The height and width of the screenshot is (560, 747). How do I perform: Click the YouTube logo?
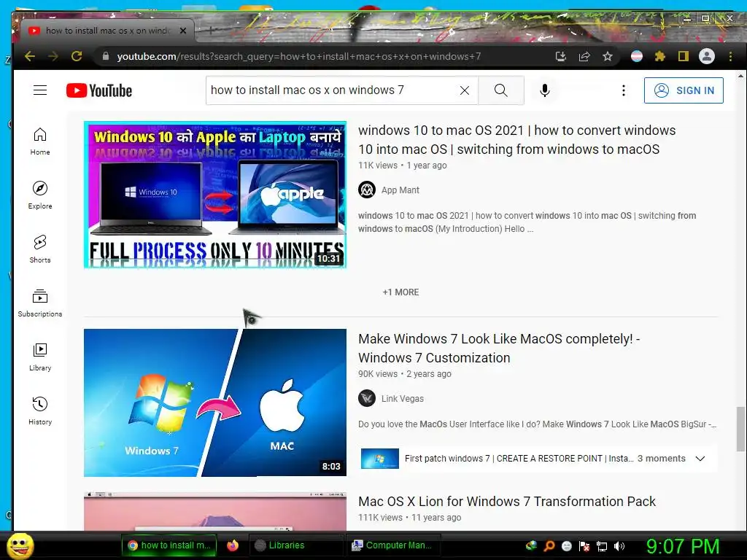pos(99,90)
